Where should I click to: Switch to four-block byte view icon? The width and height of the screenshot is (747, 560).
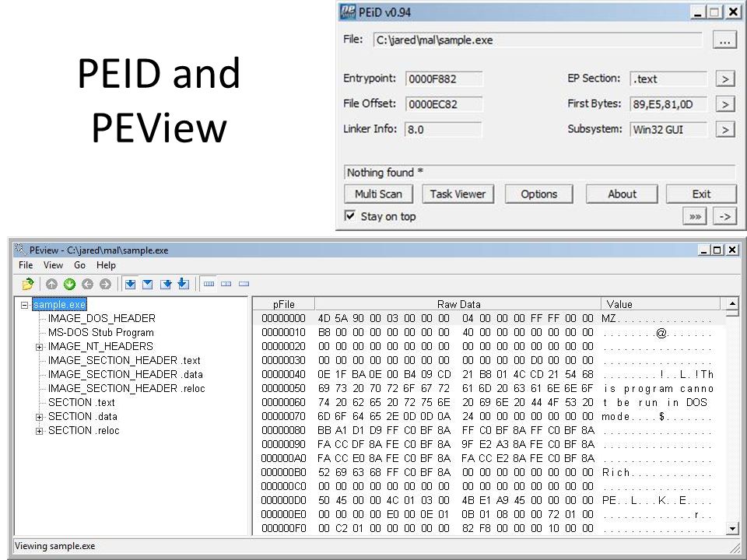pyautogui.click(x=209, y=284)
